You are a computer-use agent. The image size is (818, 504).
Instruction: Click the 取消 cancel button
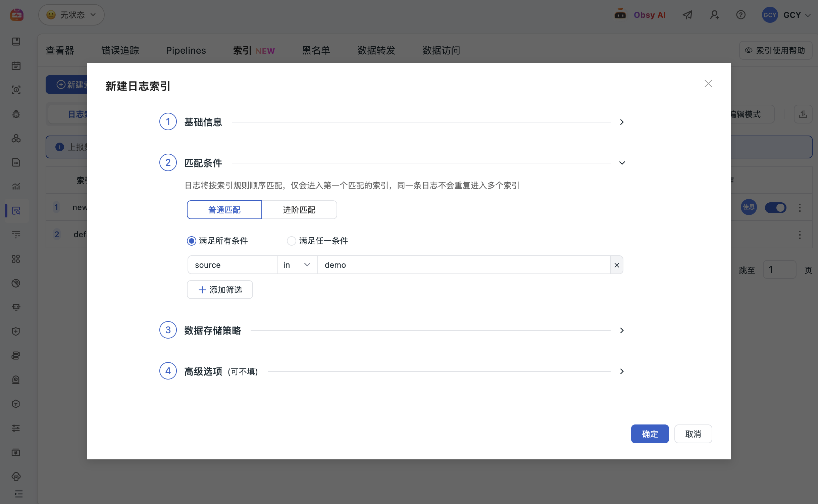(693, 434)
